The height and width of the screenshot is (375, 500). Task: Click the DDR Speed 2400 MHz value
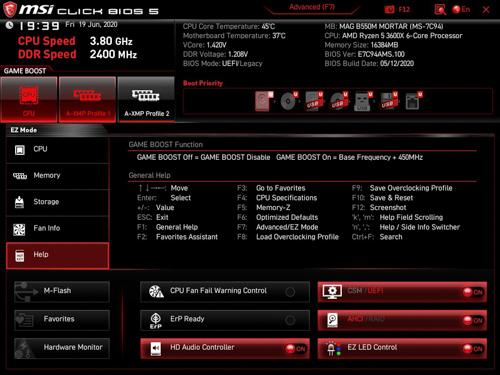coord(113,54)
